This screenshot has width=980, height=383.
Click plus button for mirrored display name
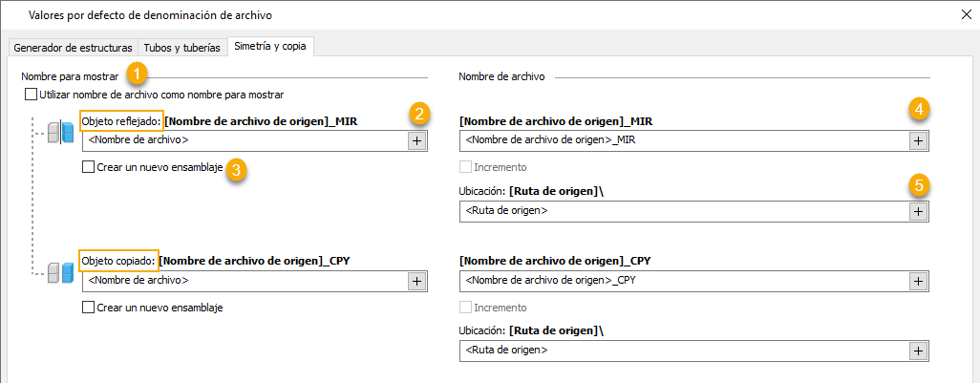416,140
